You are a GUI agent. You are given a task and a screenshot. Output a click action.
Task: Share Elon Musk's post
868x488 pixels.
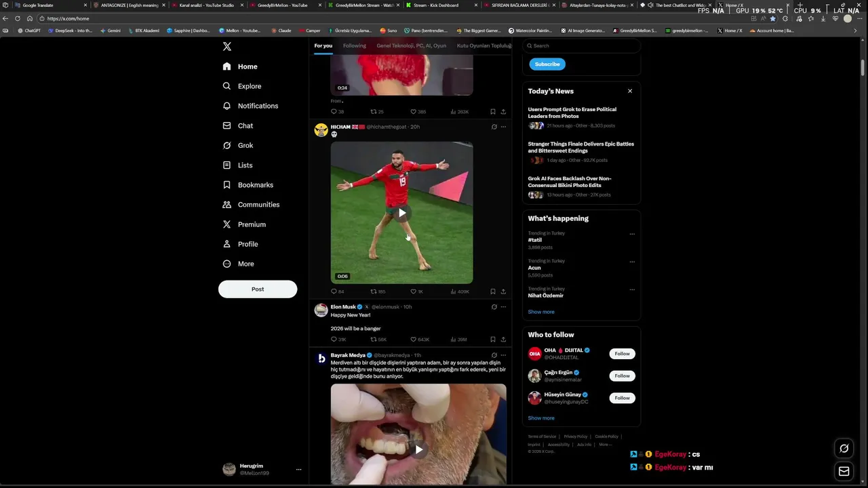(503, 340)
